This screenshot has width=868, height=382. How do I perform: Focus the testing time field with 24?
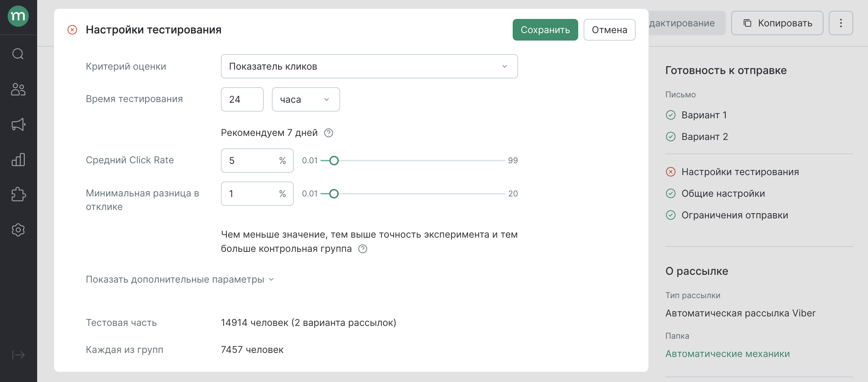coord(242,99)
